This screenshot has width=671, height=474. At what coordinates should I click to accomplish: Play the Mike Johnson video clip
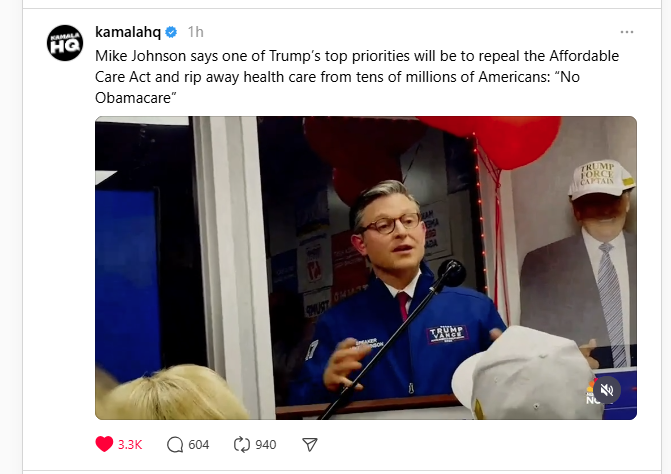tap(366, 268)
